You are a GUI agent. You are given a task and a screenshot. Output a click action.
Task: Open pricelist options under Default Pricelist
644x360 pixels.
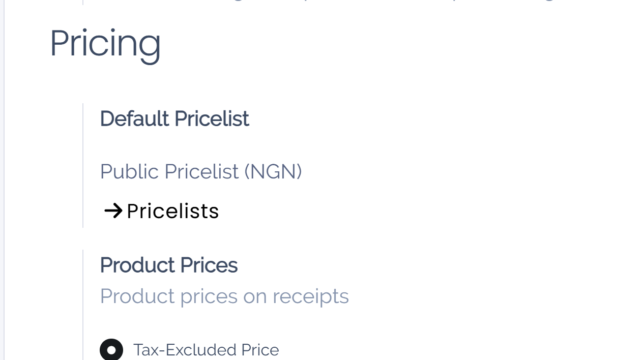click(x=201, y=171)
